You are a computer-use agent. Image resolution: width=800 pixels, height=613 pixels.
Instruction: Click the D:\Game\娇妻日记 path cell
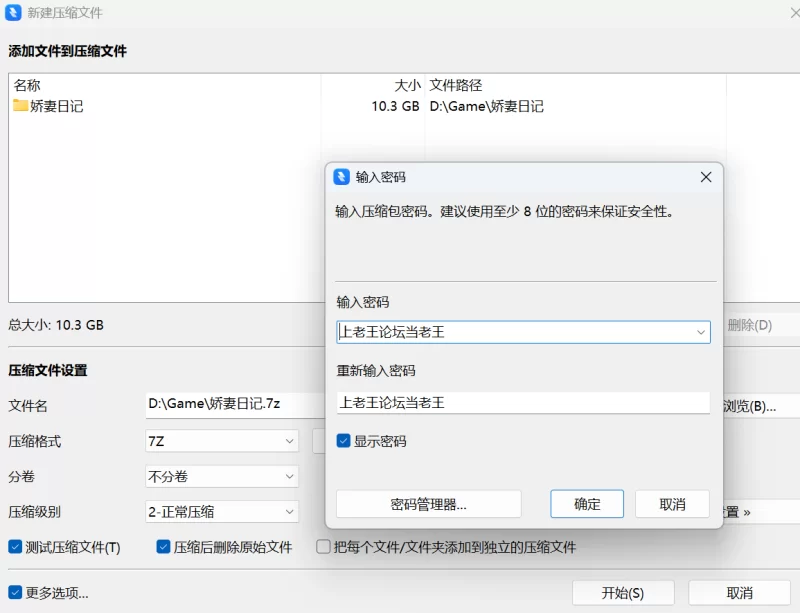pyautogui.click(x=487, y=106)
